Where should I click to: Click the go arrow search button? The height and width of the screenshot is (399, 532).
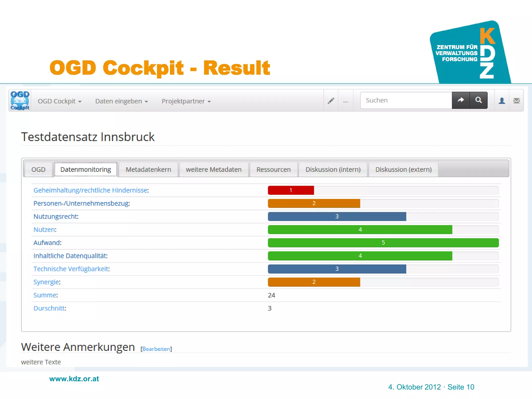tap(461, 100)
